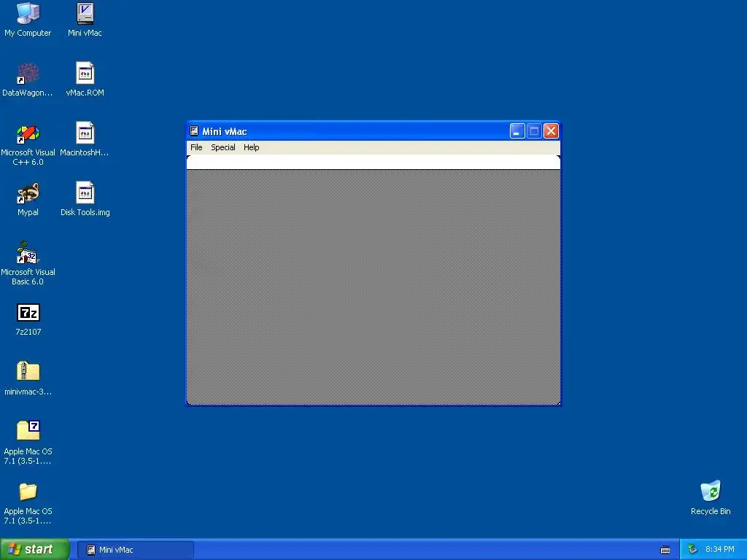Click the system tray icon beside clock

[693, 550]
